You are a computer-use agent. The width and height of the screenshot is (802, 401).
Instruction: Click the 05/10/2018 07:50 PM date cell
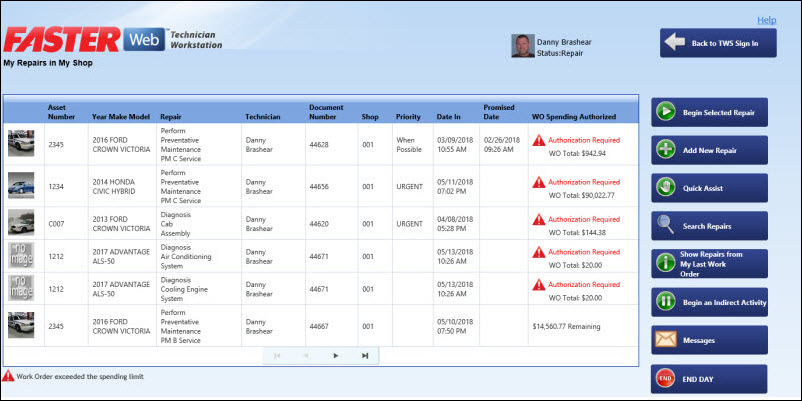click(x=455, y=326)
